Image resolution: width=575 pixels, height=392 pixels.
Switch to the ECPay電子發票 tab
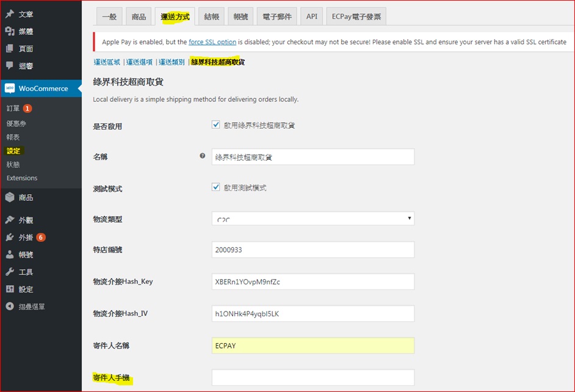coord(356,16)
